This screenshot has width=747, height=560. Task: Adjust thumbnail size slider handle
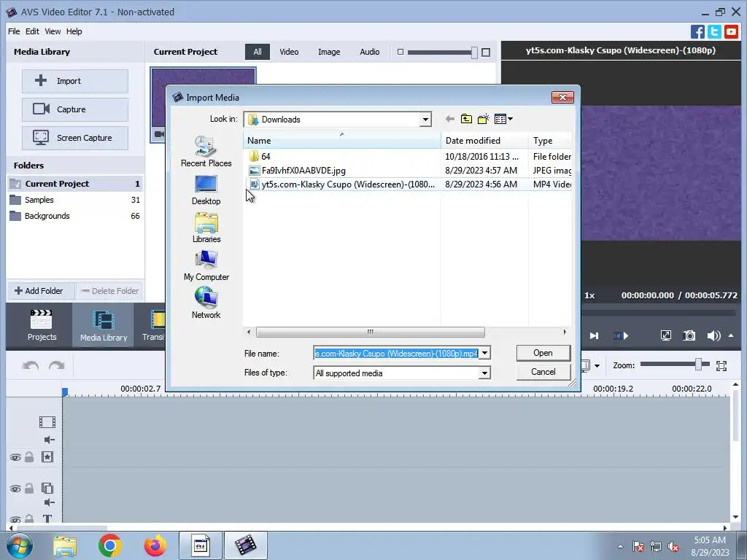click(474, 52)
